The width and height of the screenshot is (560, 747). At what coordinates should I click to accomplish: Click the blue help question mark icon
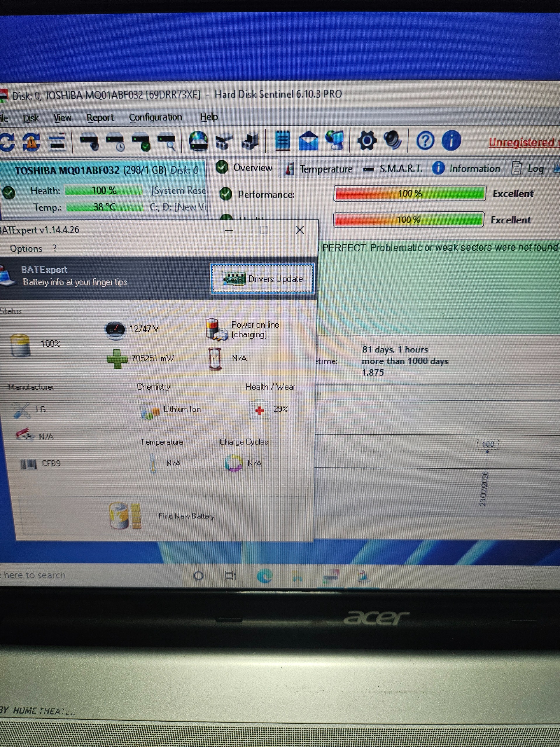(x=425, y=140)
